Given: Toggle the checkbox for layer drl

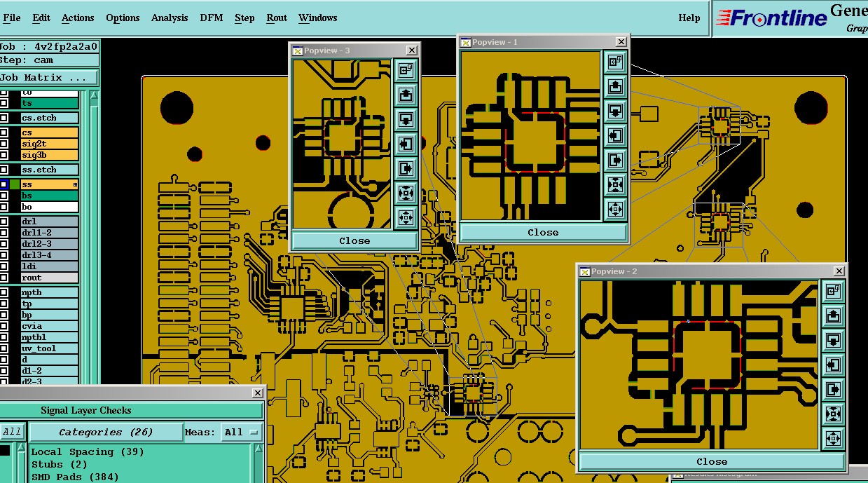Looking at the screenshot, I should [4, 222].
